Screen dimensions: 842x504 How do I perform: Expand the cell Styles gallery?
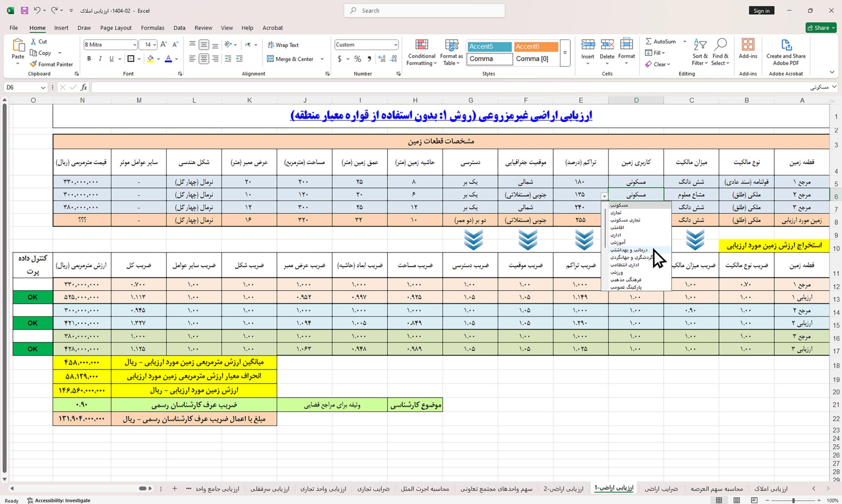[x=565, y=53]
